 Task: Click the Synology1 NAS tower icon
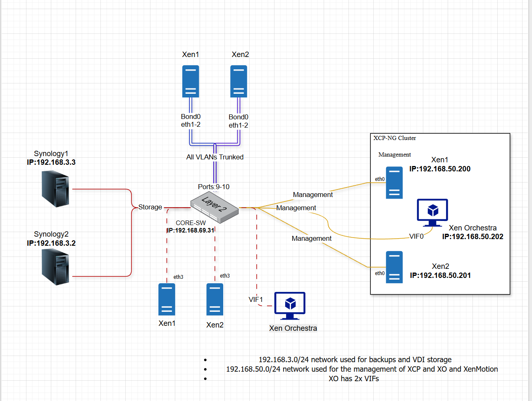[x=55, y=189]
